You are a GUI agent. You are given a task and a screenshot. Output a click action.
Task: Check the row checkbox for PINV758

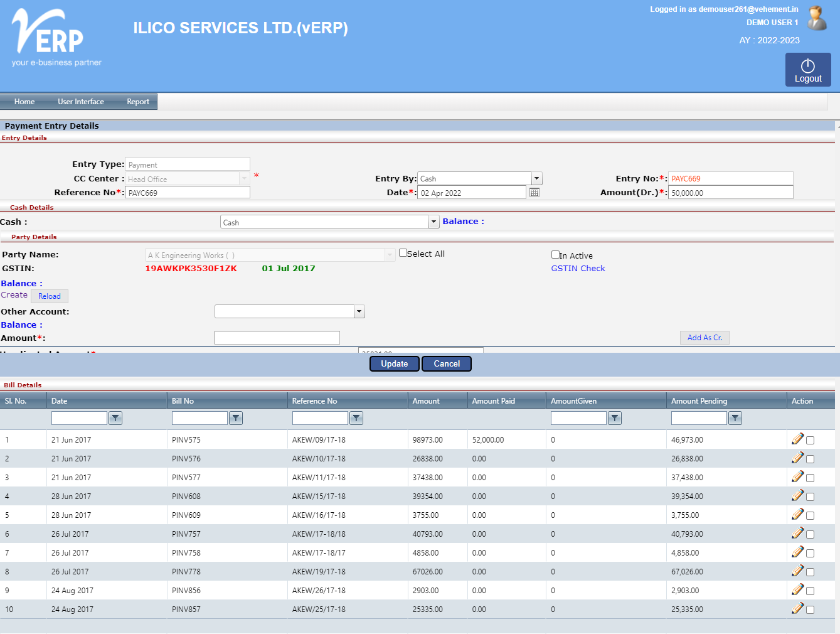point(811,554)
